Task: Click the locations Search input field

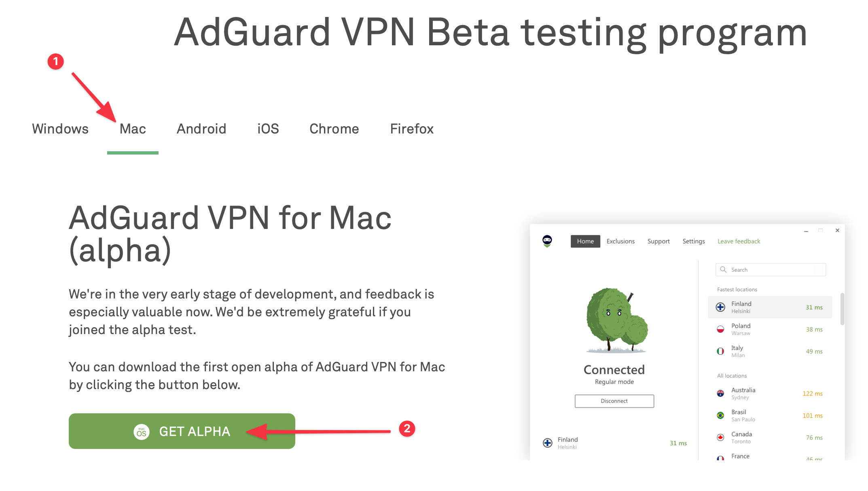Action: pos(771,269)
